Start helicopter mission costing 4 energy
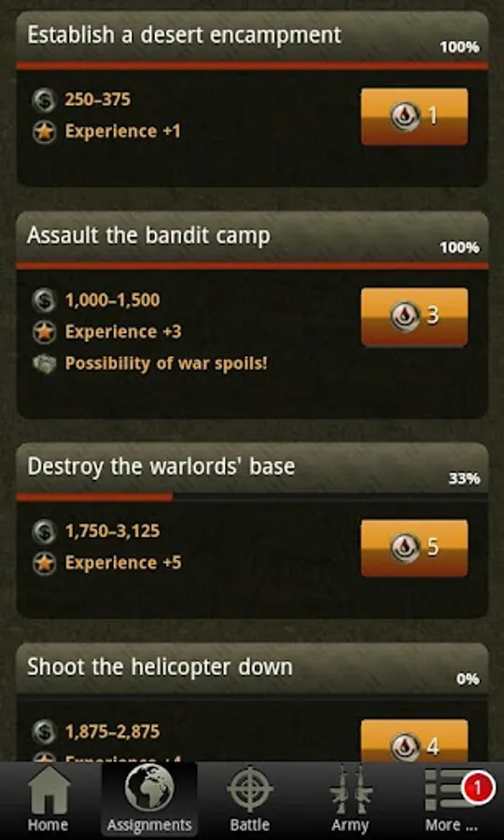The width and height of the screenshot is (504, 840). (414, 741)
